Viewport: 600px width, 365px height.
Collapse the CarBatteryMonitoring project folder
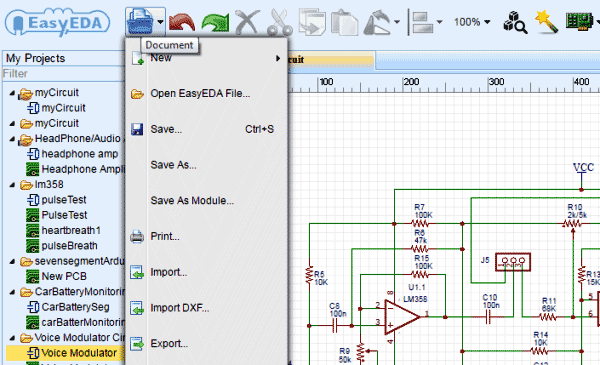[x=12, y=292]
